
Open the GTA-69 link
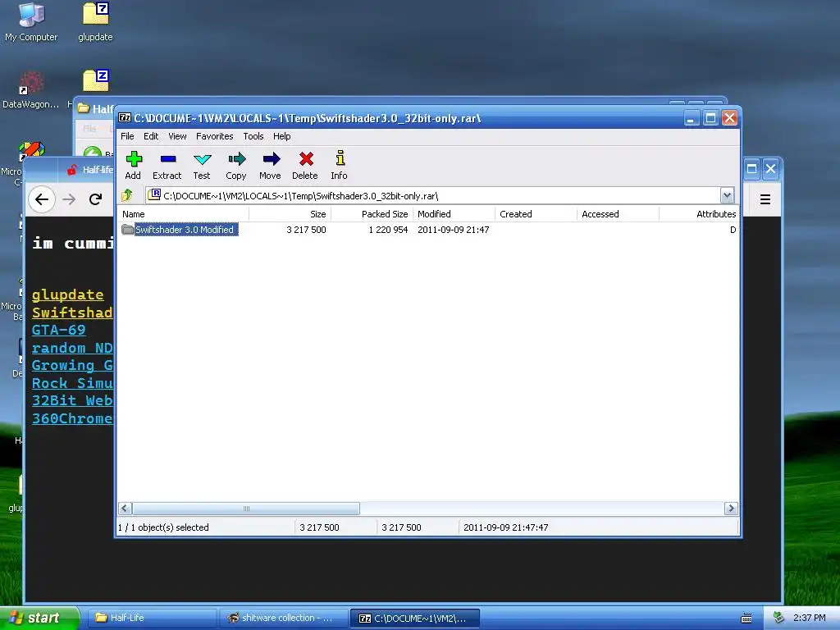coord(58,330)
